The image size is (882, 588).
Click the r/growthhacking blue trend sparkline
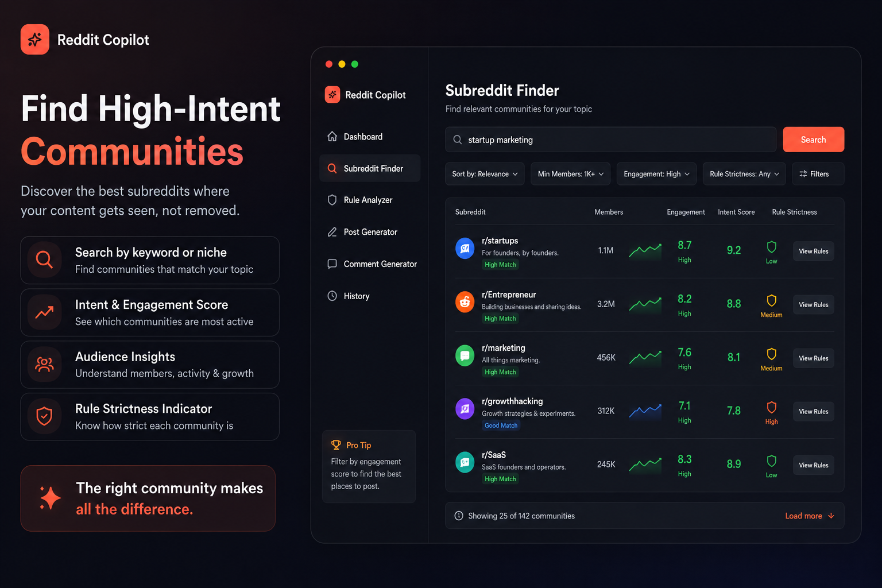(645, 411)
